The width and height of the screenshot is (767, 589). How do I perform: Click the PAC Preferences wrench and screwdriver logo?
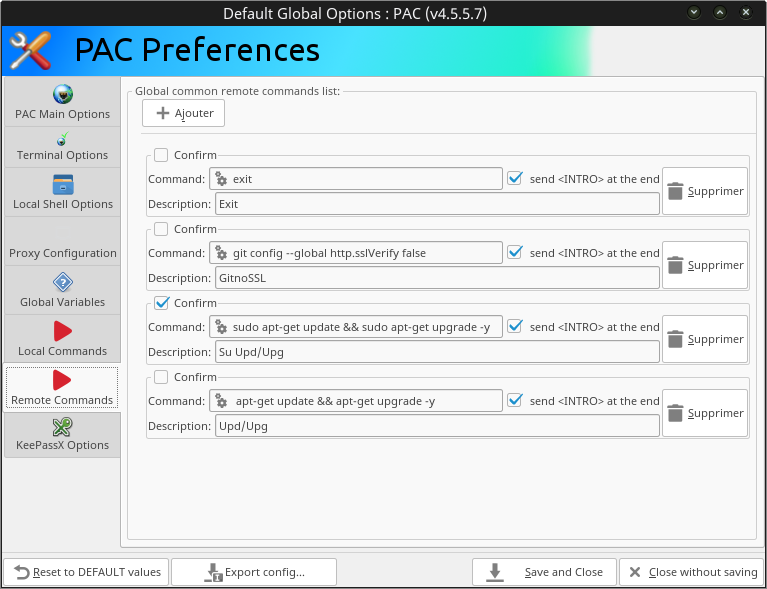[30, 50]
